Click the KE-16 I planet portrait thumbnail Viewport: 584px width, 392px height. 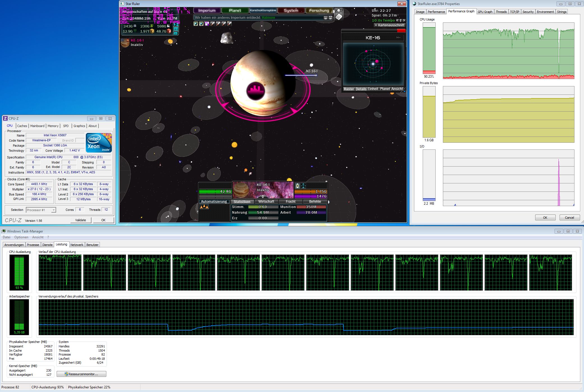(240, 190)
